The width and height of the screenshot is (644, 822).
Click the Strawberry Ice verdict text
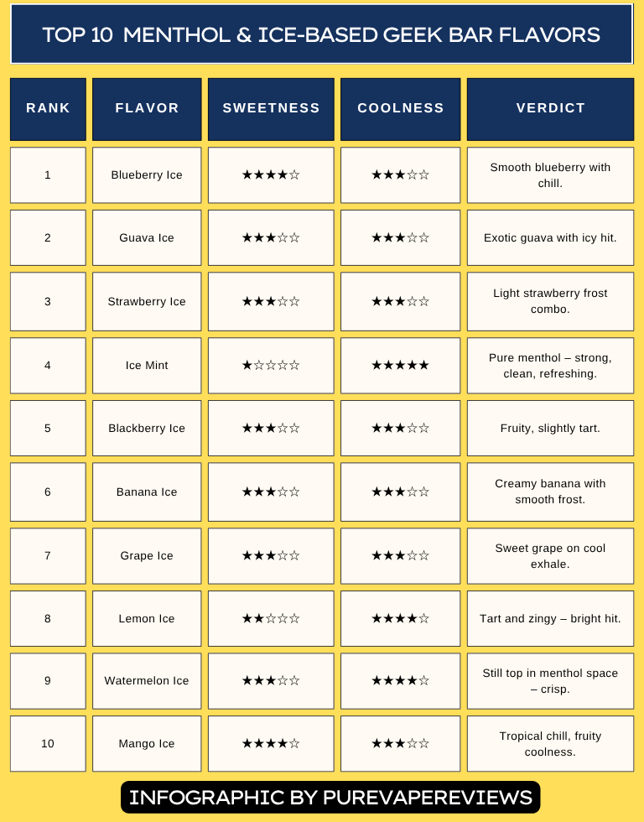[550, 301]
